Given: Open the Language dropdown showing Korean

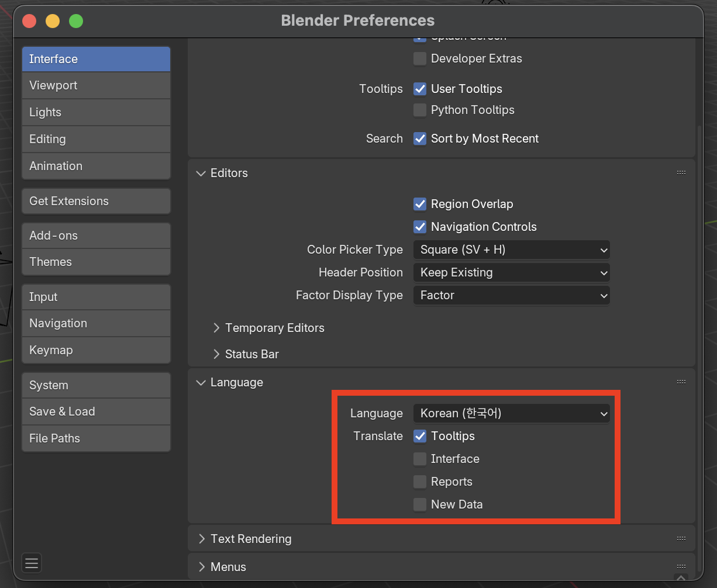Looking at the screenshot, I should click(512, 413).
